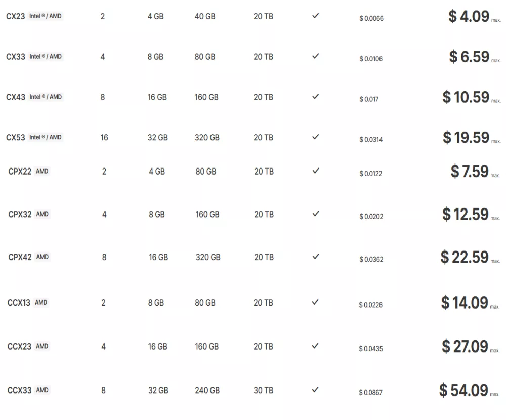The width and height of the screenshot is (506, 420).
Task: Select the CX23 server plan name
Action: [x=15, y=16]
